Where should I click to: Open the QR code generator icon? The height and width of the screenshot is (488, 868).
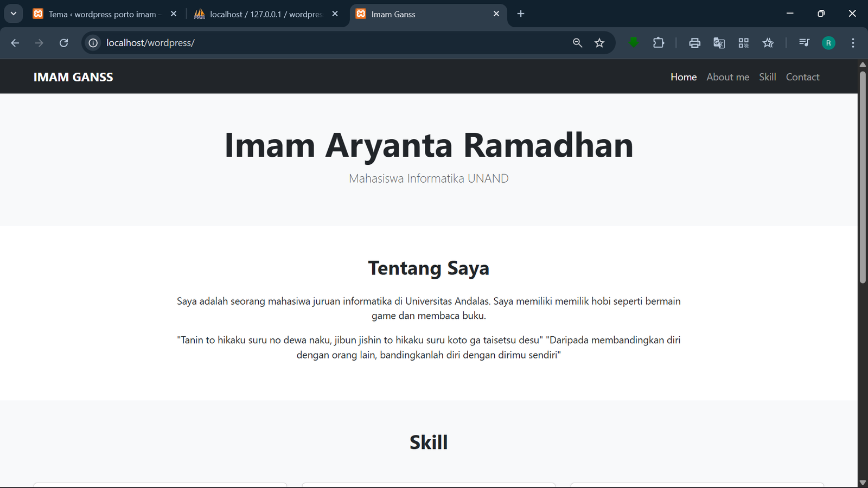tap(743, 43)
